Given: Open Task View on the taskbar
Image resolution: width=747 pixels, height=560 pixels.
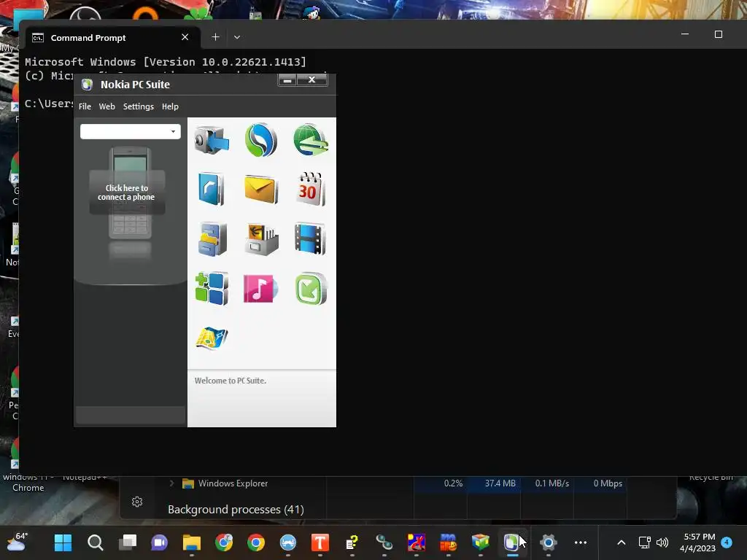Looking at the screenshot, I should coord(127,542).
